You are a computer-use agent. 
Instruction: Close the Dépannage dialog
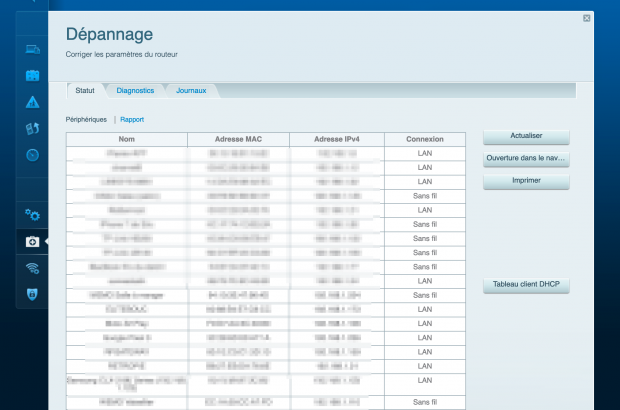click(x=586, y=18)
